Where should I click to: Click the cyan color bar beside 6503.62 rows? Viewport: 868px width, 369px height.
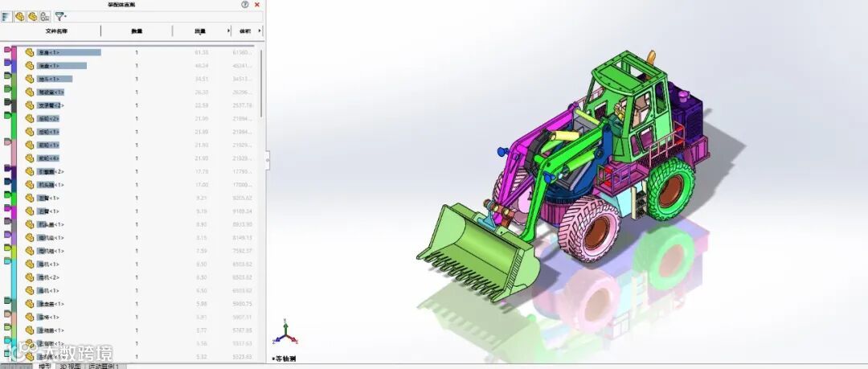[x=14, y=277]
